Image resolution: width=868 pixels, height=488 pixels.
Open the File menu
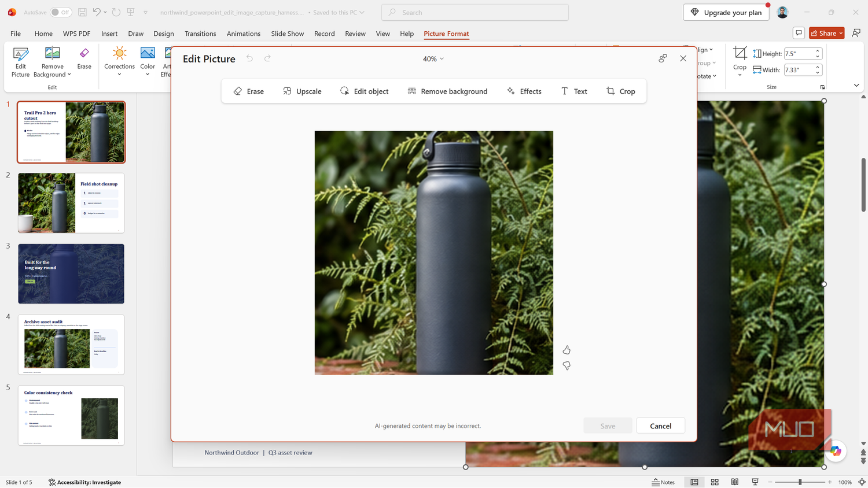tap(16, 34)
